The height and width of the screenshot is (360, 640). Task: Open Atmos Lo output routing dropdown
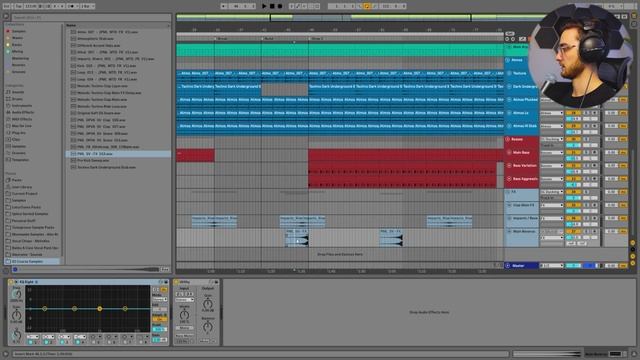click(552, 113)
